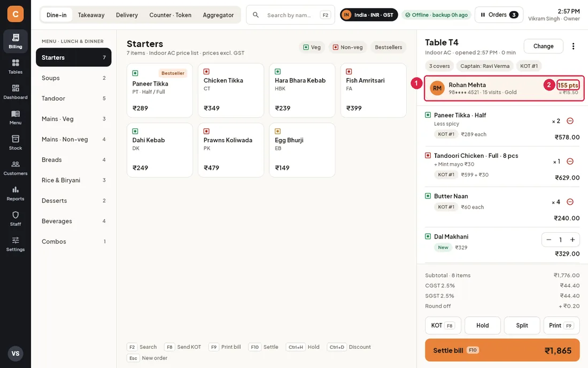The width and height of the screenshot is (588, 368).
Task: Click the Split bill button
Action: 522,325
